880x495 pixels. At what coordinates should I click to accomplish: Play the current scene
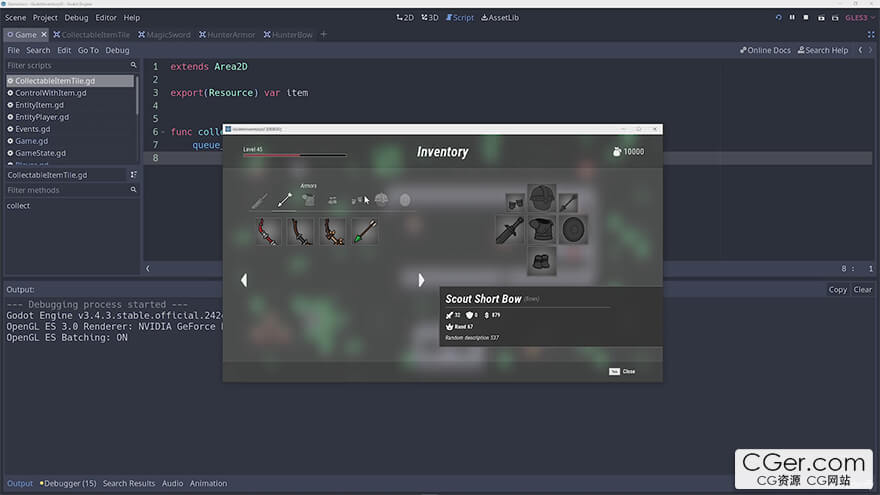pos(821,18)
